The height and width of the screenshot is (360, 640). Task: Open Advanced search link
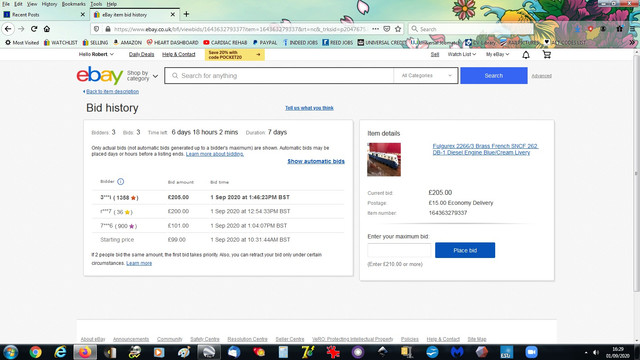click(x=542, y=76)
